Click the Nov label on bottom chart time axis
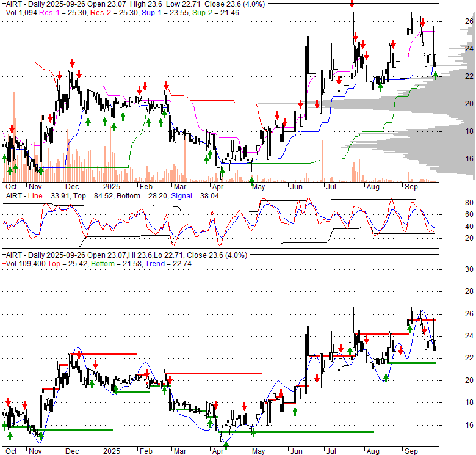This screenshot has width=476, height=455. 35,451
